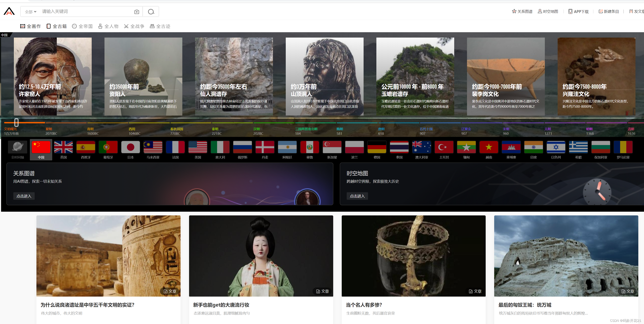Click 点击进入 under 关系图谱
Screen dimensions: 644x324
[24, 196]
